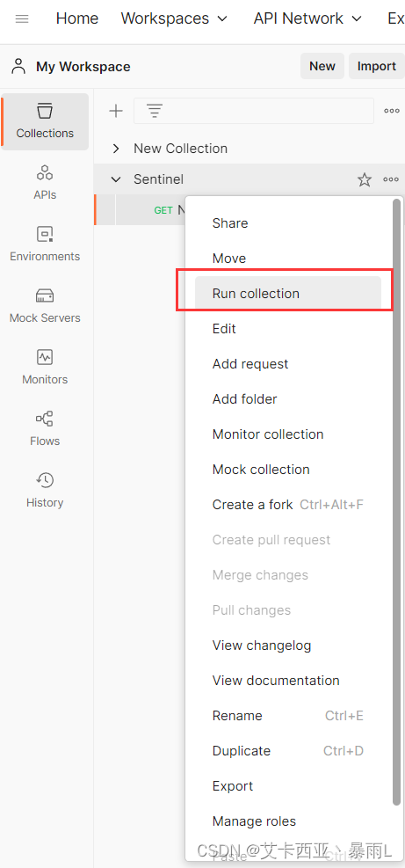This screenshot has height=868, width=405.
Task: Open the Flows sidebar section
Action: click(x=45, y=428)
